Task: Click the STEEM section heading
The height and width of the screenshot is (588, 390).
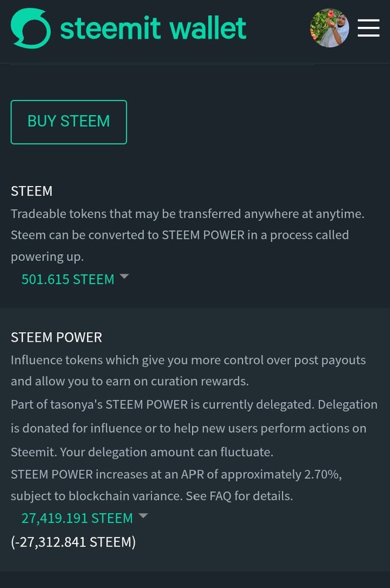Action: [x=32, y=191]
